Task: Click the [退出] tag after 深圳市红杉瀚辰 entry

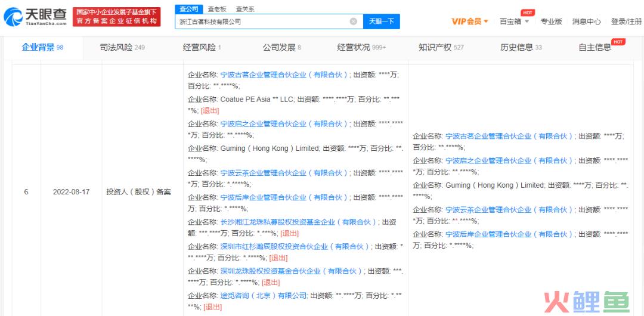Action: 278,258
